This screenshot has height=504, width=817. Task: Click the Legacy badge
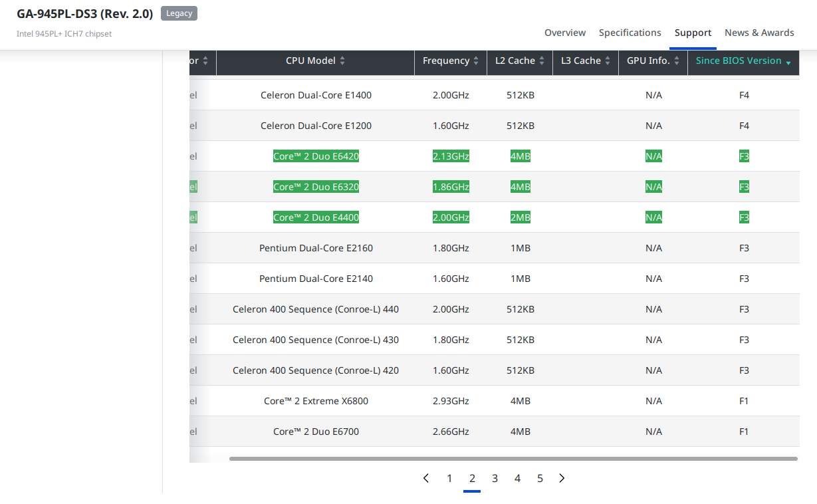coord(179,13)
